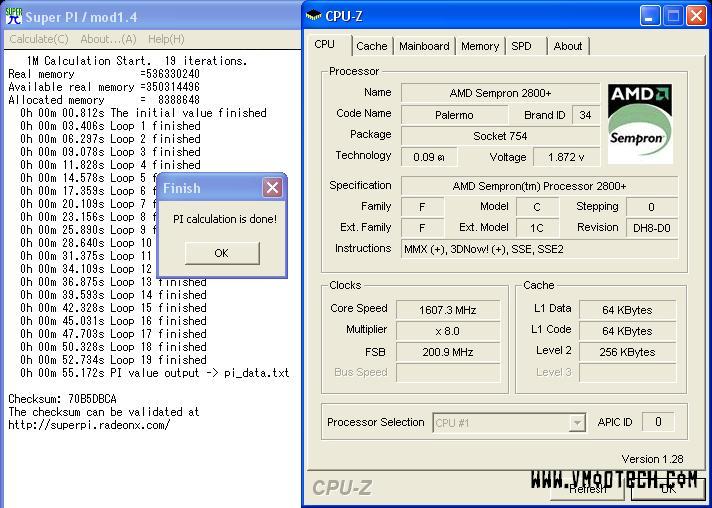
Task: Click the Loop 19 finished line
Action: [x=113, y=360]
